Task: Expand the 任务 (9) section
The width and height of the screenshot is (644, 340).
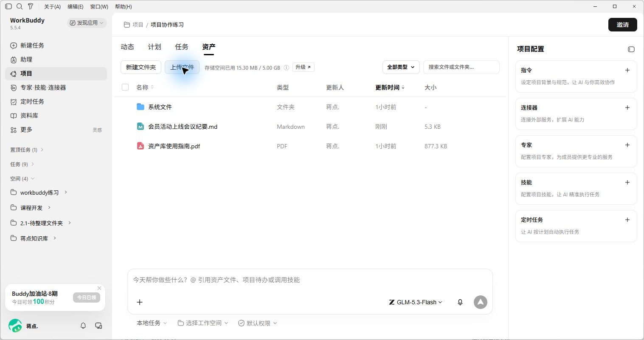Action: (x=22, y=164)
